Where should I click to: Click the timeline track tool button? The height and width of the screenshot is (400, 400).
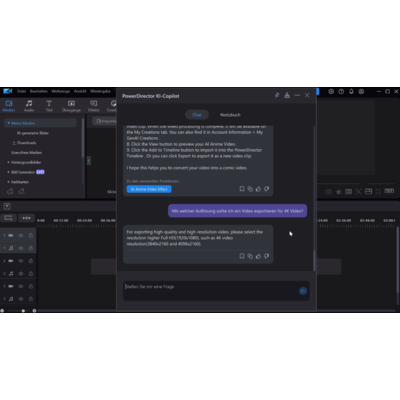click(x=8, y=218)
